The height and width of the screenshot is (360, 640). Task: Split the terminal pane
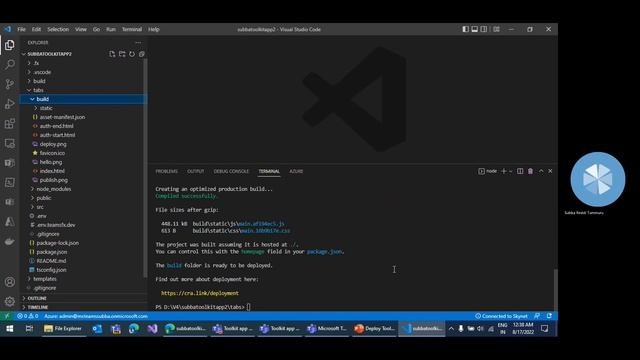pos(520,171)
